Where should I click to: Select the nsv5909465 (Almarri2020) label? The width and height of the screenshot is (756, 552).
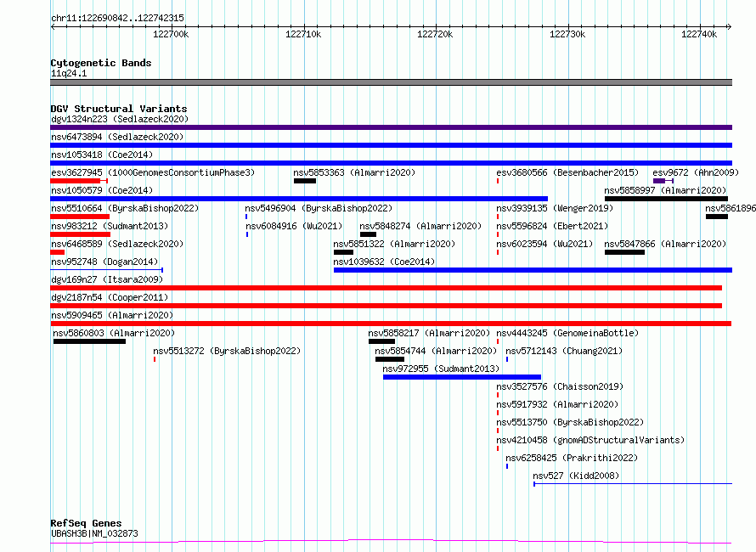[x=112, y=315]
